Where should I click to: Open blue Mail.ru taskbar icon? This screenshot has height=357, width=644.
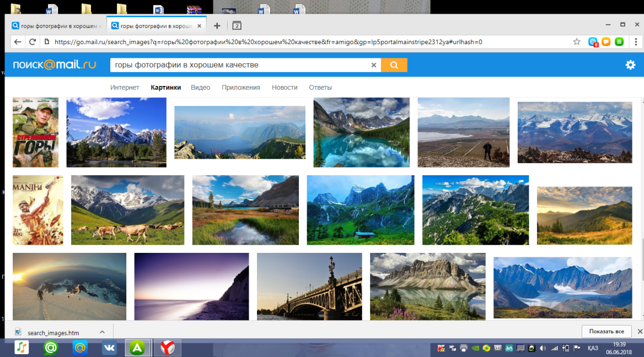pos(80,348)
